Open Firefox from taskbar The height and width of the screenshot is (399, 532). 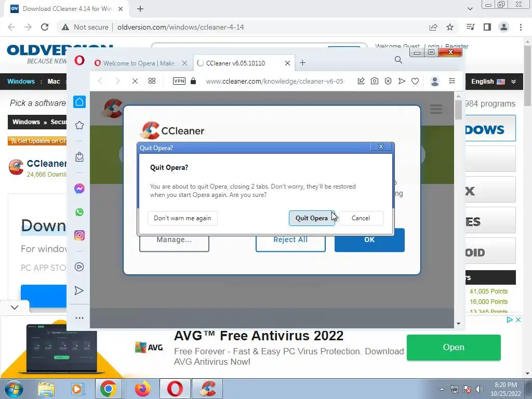pos(143,389)
